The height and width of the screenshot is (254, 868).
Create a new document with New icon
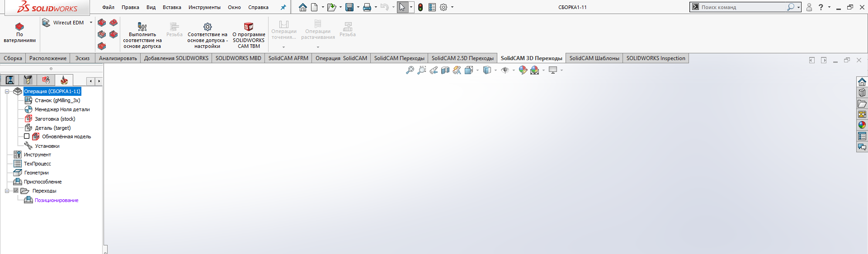(314, 7)
